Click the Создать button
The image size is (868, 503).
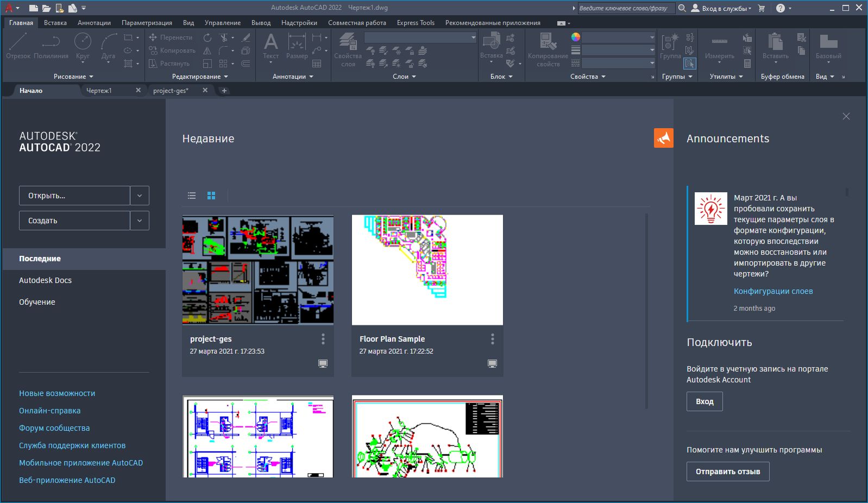tap(74, 221)
